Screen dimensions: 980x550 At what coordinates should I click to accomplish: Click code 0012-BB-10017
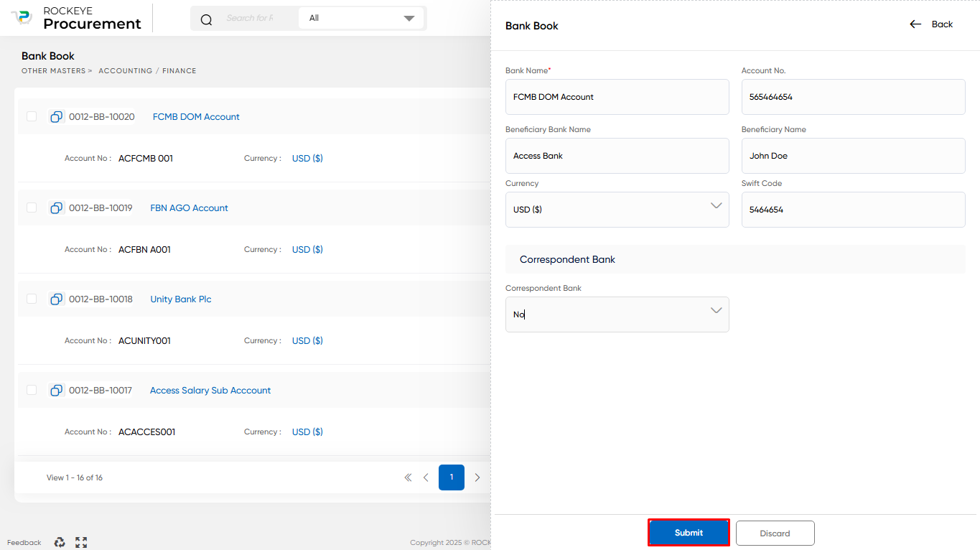pos(101,391)
